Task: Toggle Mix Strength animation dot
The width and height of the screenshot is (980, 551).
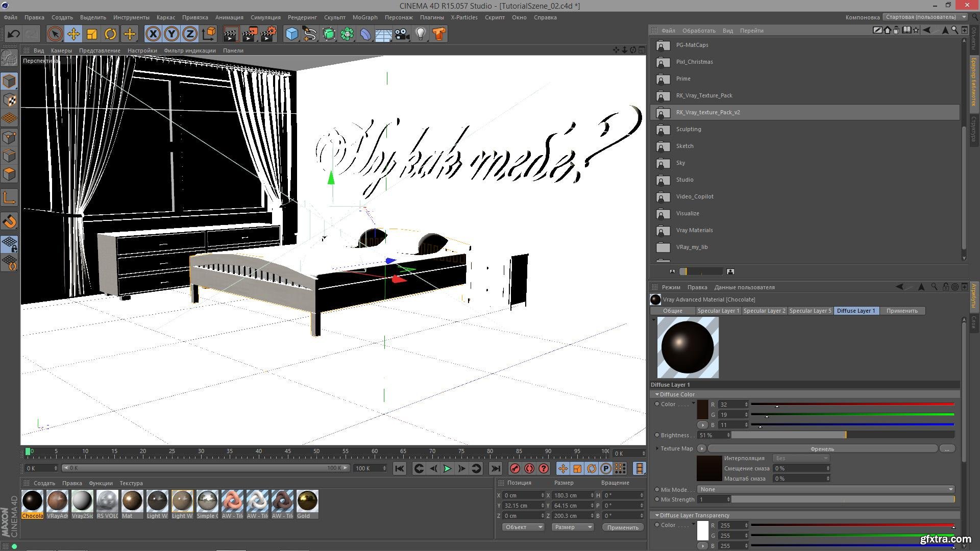Action: click(x=657, y=499)
